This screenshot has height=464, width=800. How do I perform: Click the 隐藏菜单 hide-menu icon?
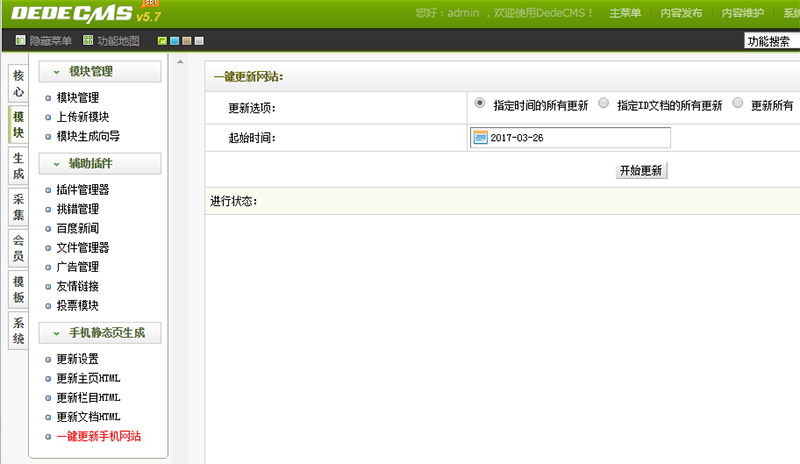pos(21,41)
